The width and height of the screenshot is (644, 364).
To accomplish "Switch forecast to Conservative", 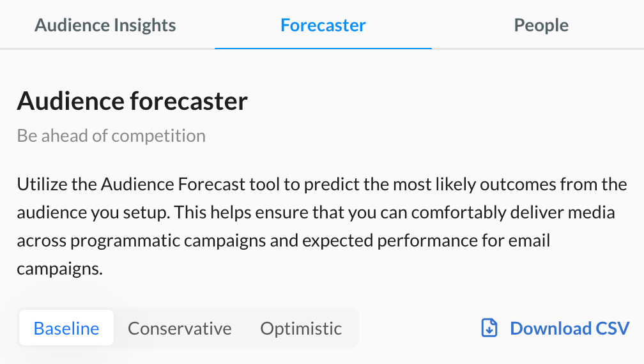I will pos(180,328).
